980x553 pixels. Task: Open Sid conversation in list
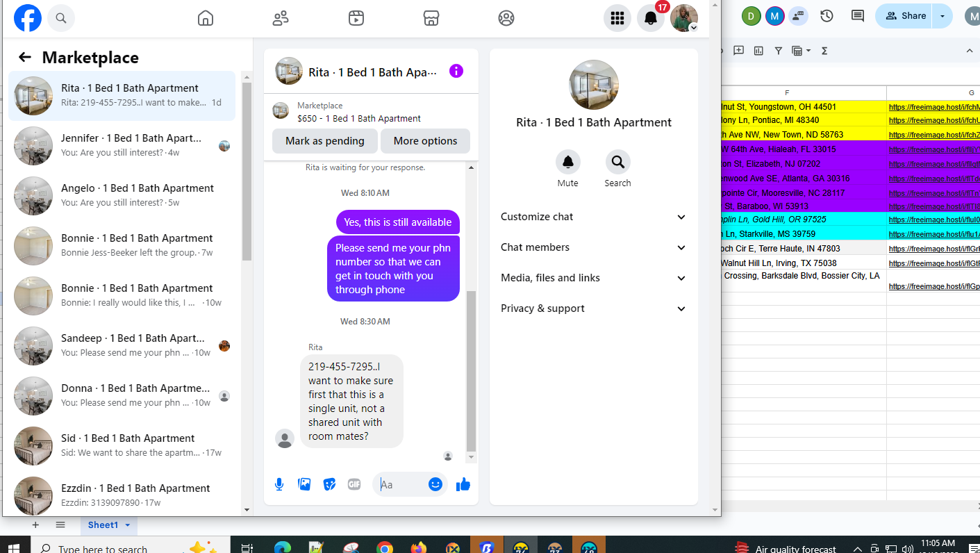[122, 446]
